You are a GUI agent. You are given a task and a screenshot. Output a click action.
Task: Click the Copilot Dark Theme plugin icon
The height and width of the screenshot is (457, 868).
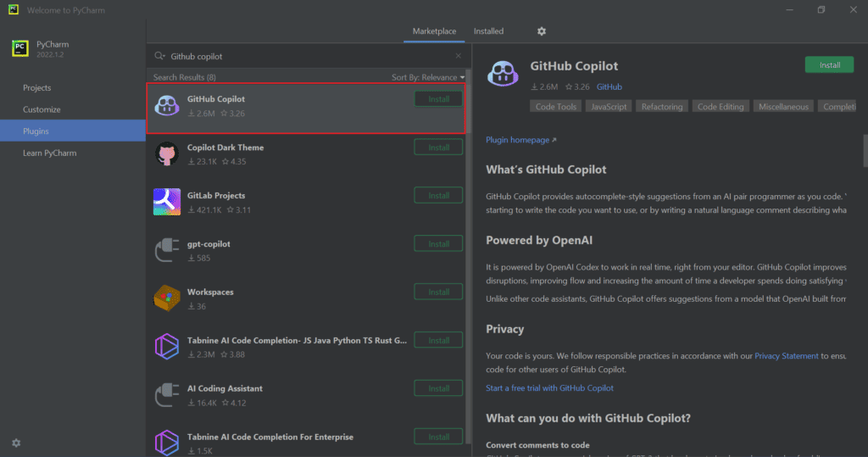(167, 154)
